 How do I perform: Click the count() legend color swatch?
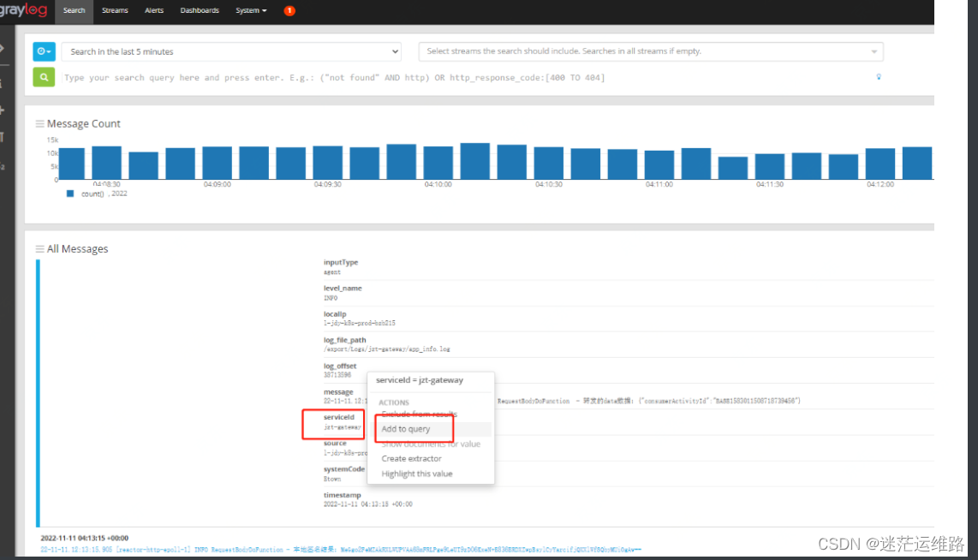coord(70,194)
